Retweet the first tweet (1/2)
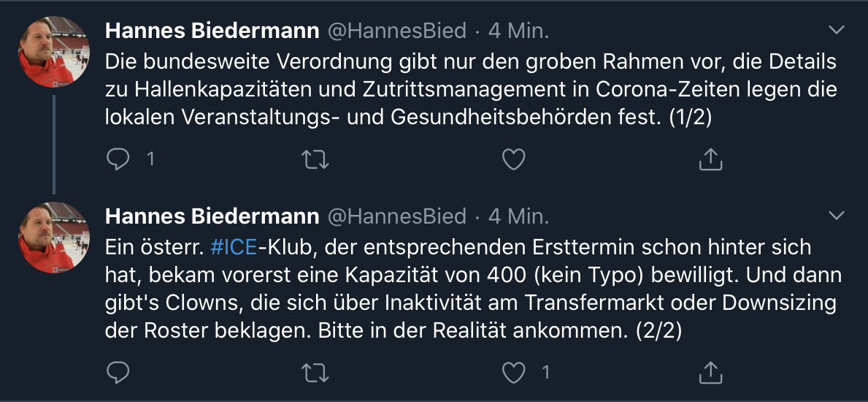The width and height of the screenshot is (868, 402). (315, 159)
